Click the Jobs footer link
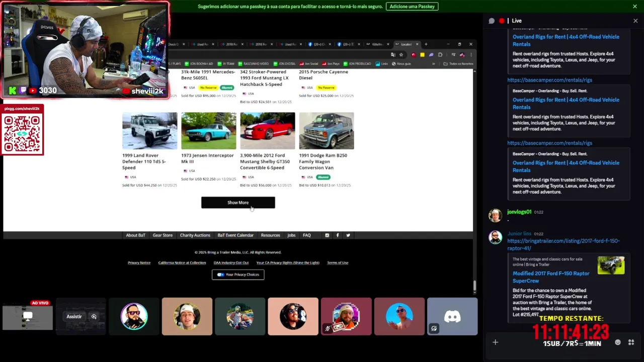Screen dimensions: 644x362 (291, 235)
